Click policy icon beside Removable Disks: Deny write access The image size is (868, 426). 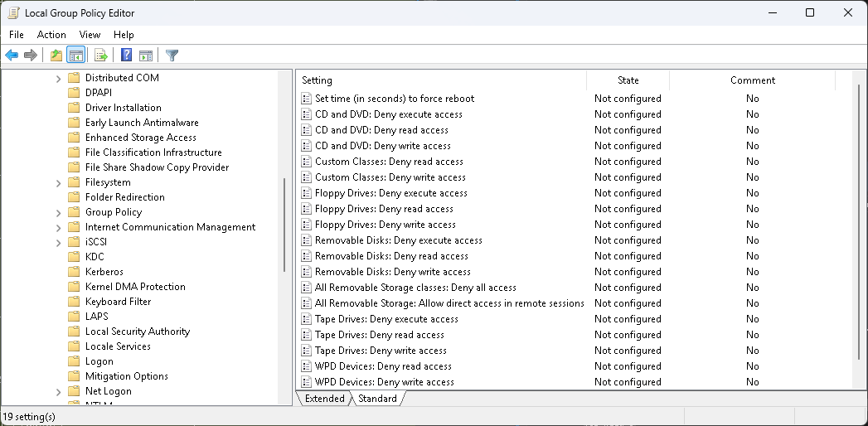click(x=306, y=272)
